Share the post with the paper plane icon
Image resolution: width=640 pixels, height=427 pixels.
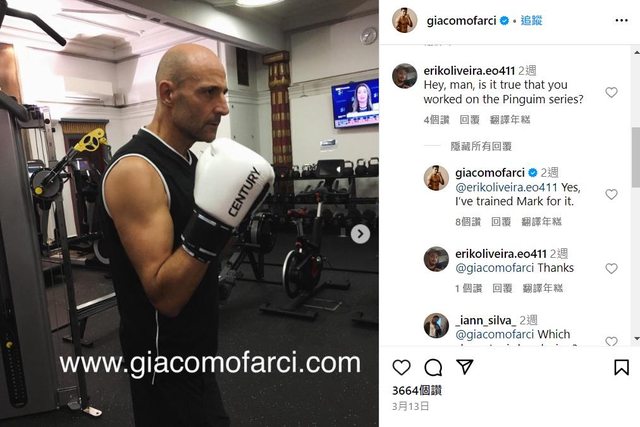pyautogui.click(x=465, y=367)
